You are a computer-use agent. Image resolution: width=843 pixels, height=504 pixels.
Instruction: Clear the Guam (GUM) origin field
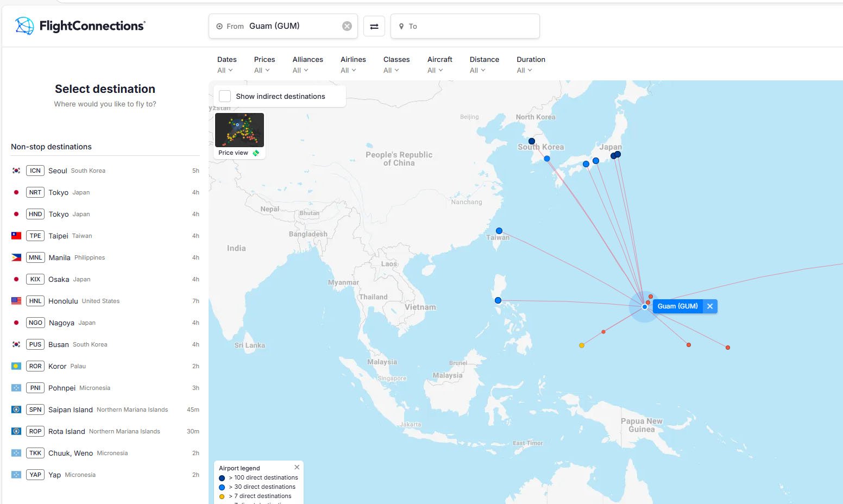(347, 26)
